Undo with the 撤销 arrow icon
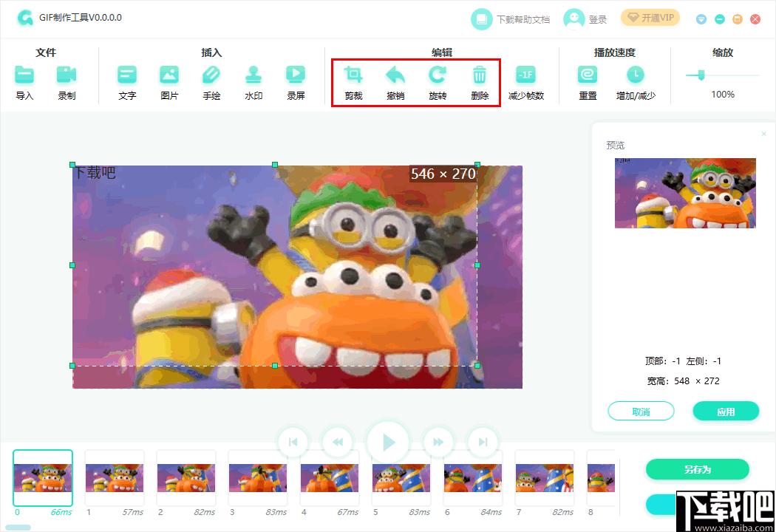Image resolution: width=776 pixels, height=532 pixels. coord(395,75)
